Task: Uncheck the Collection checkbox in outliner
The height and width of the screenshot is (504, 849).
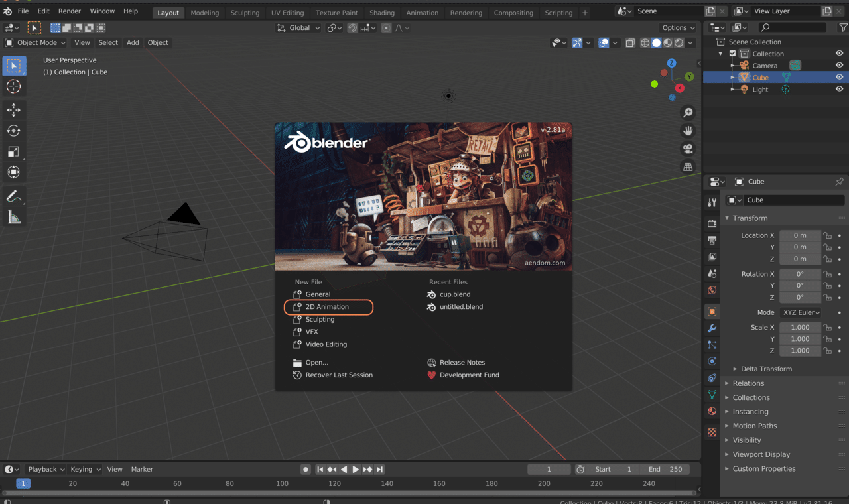Action: [733, 54]
